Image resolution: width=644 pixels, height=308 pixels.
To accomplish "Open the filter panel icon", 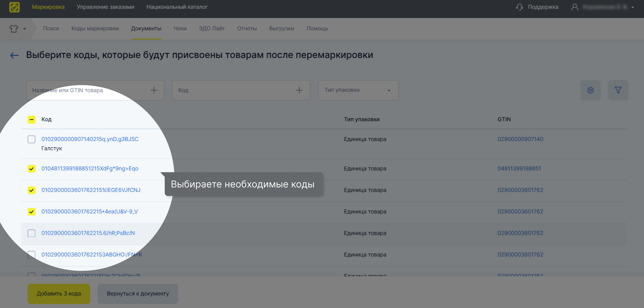I will coord(618,90).
